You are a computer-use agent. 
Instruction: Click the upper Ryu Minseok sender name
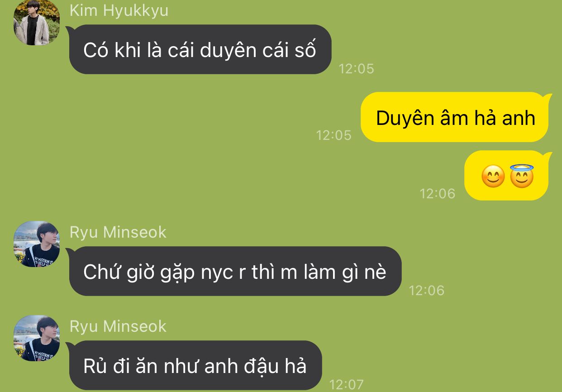(x=118, y=232)
